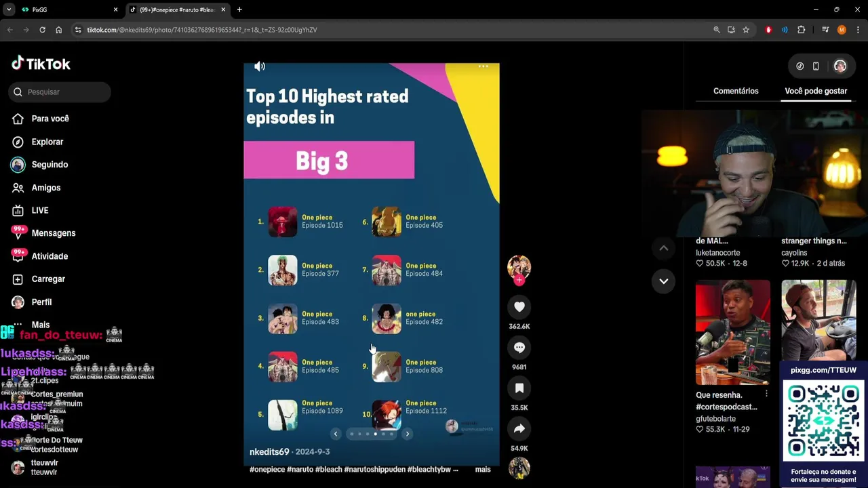
Task: Open cayolins creator link
Action: pyautogui.click(x=794, y=253)
